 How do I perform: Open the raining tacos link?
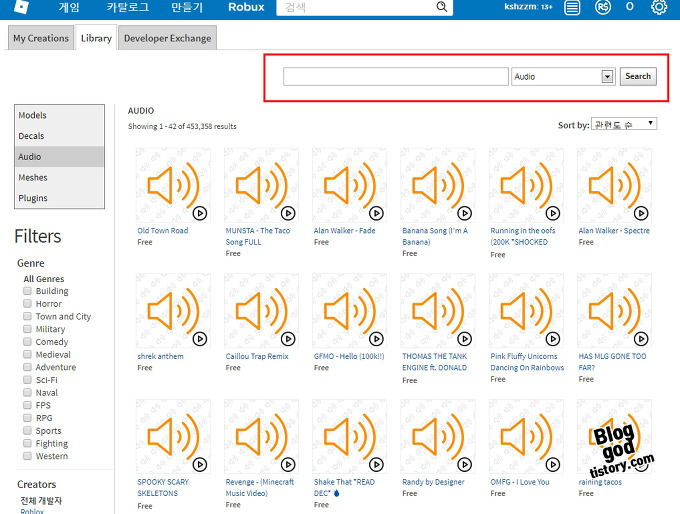click(x=600, y=482)
